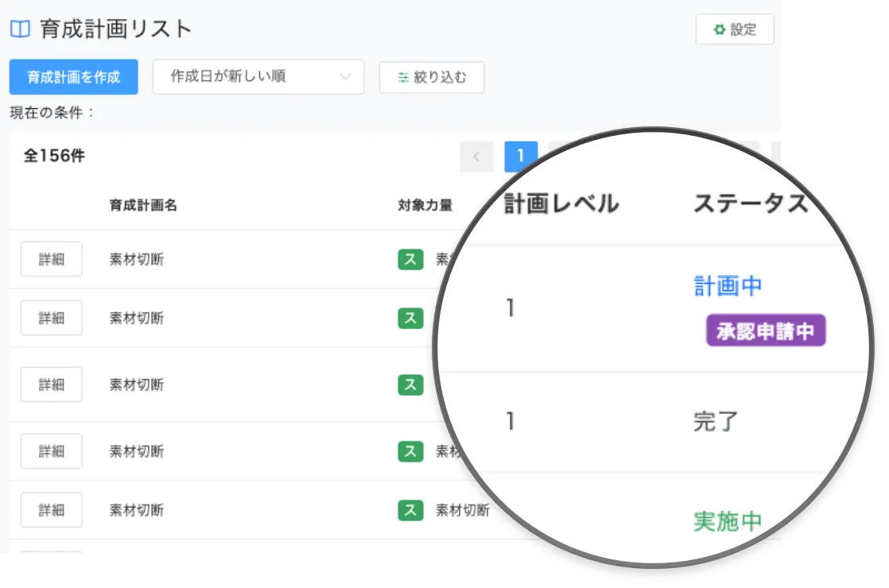Go to previous page with left arrow
Viewport: 889px width, 588px height.
tap(476, 157)
